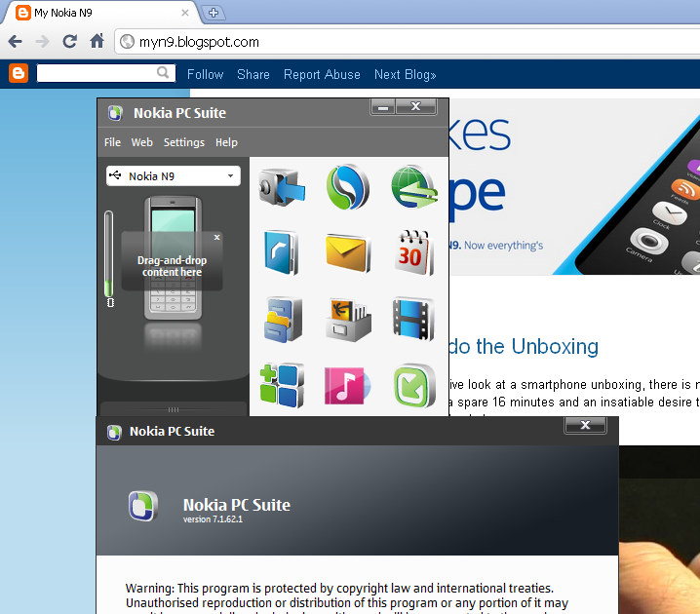Minimize the Nokia PC Suite main window
Image resolution: width=700 pixels, height=614 pixels.
click(x=382, y=107)
